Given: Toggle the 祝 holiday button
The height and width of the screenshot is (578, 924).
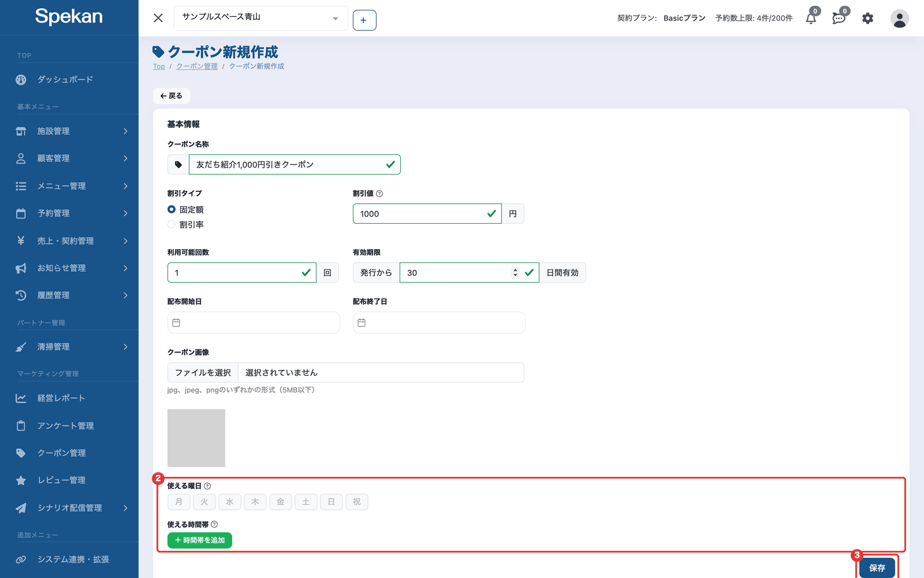Looking at the screenshot, I should pos(357,502).
